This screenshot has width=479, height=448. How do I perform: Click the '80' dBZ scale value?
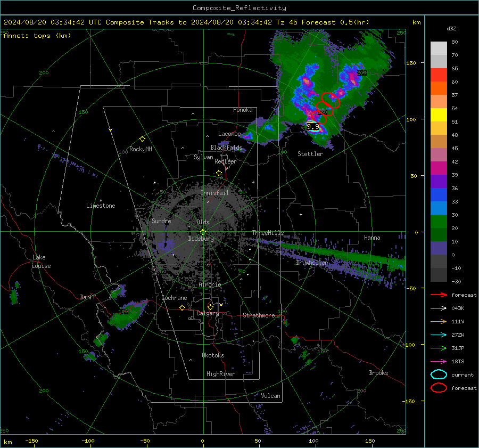(x=455, y=42)
